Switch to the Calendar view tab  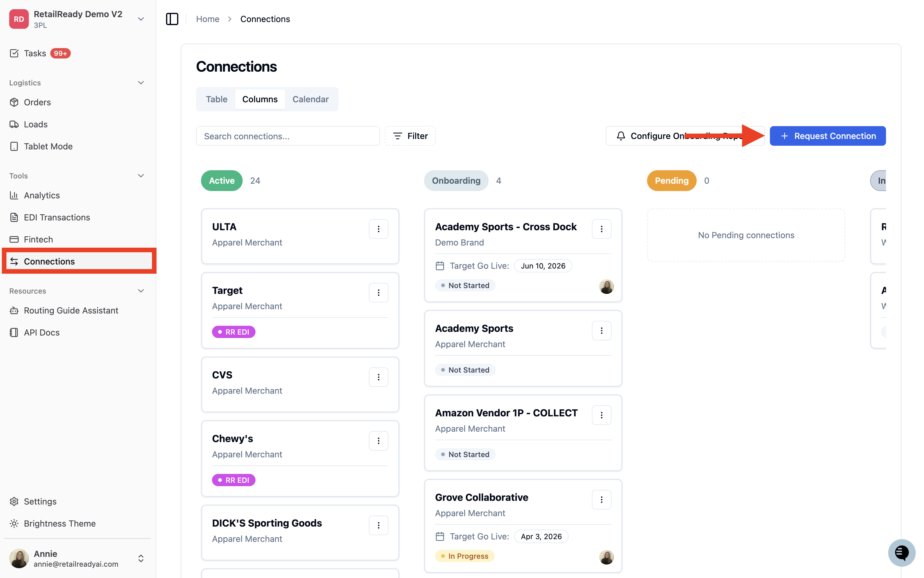[x=310, y=99]
